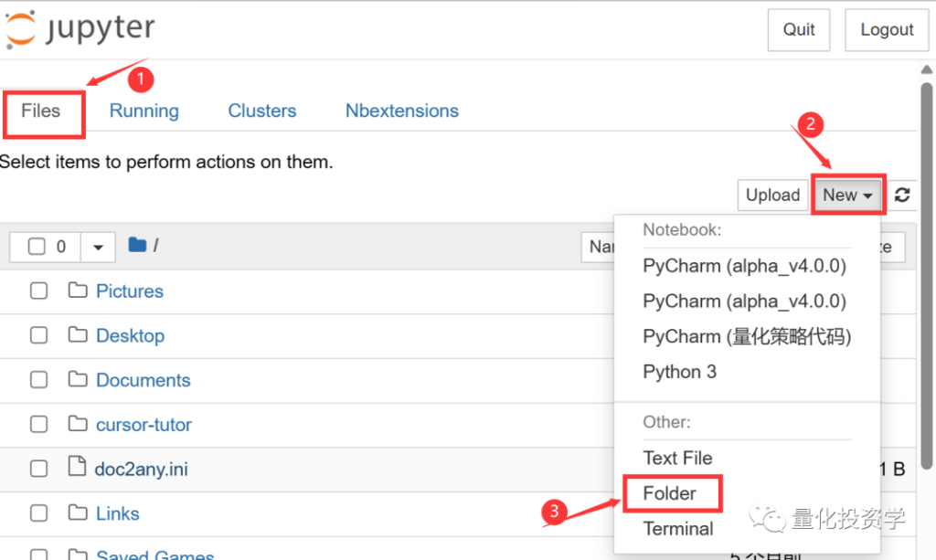Screen dimensions: 936x560
Task: Click the blue root folder icon
Action: [x=137, y=245]
